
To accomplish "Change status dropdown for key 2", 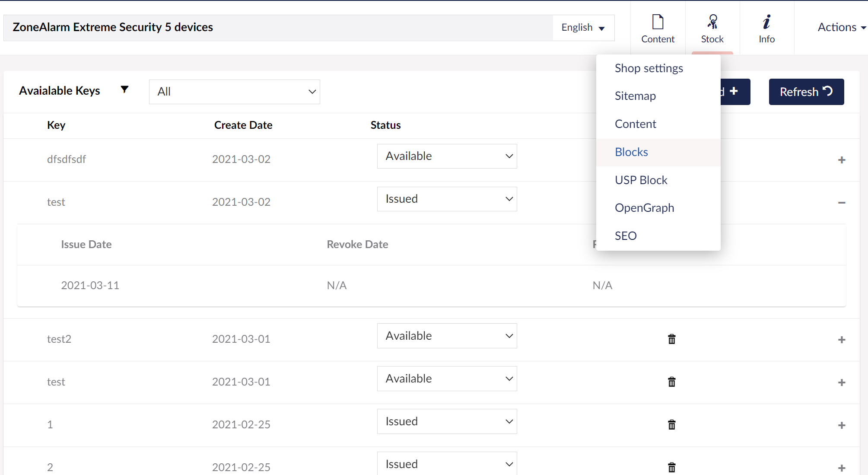I will (x=447, y=464).
